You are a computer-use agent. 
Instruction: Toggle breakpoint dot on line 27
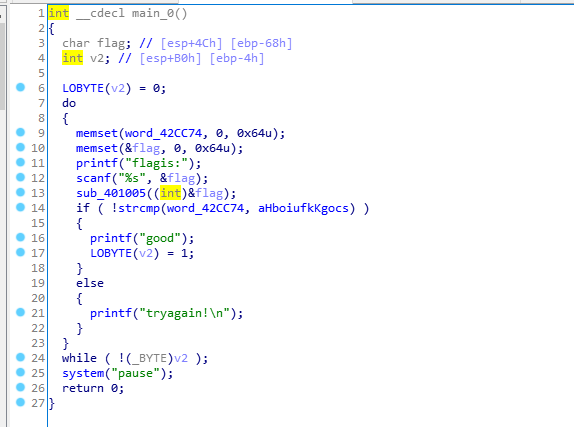click(x=20, y=402)
